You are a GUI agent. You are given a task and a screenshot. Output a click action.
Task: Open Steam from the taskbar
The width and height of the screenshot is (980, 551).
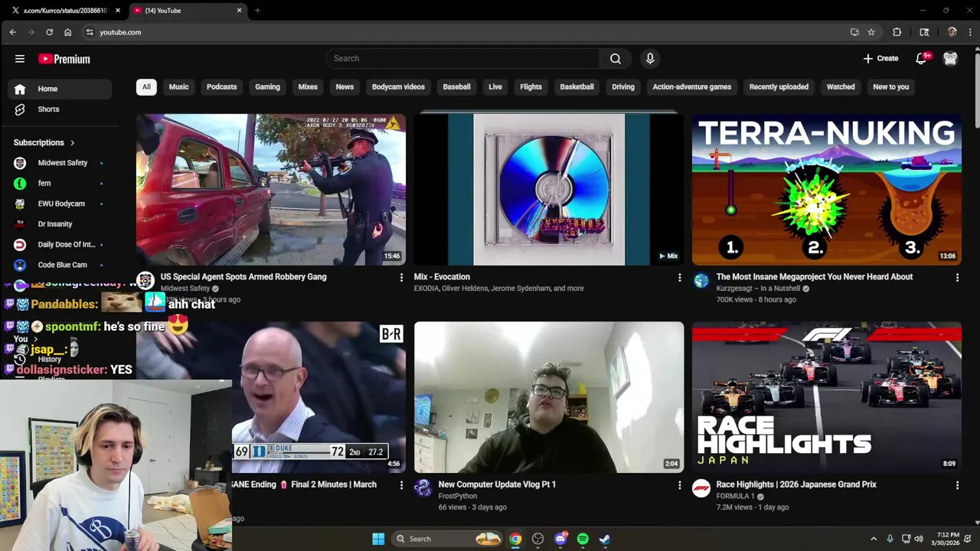pyautogui.click(x=605, y=539)
